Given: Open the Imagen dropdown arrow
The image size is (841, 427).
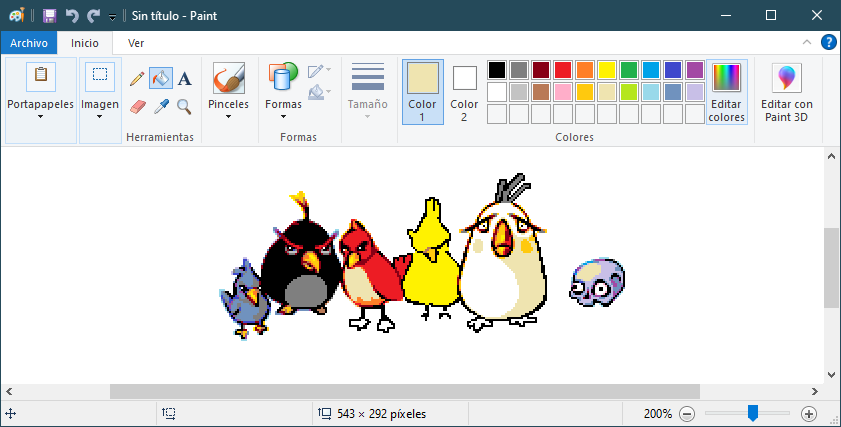Looking at the screenshot, I should pyautogui.click(x=99, y=116).
